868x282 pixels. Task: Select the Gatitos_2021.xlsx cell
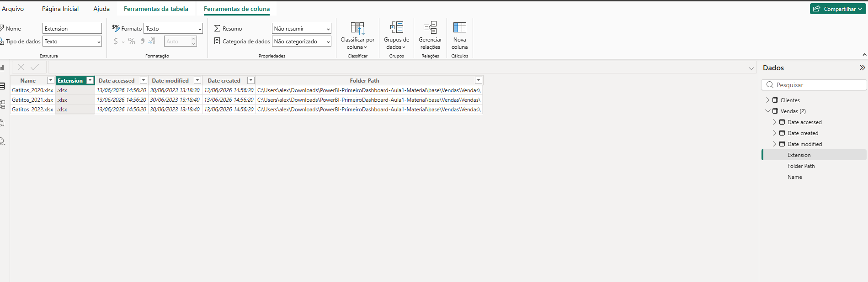(x=32, y=100)
